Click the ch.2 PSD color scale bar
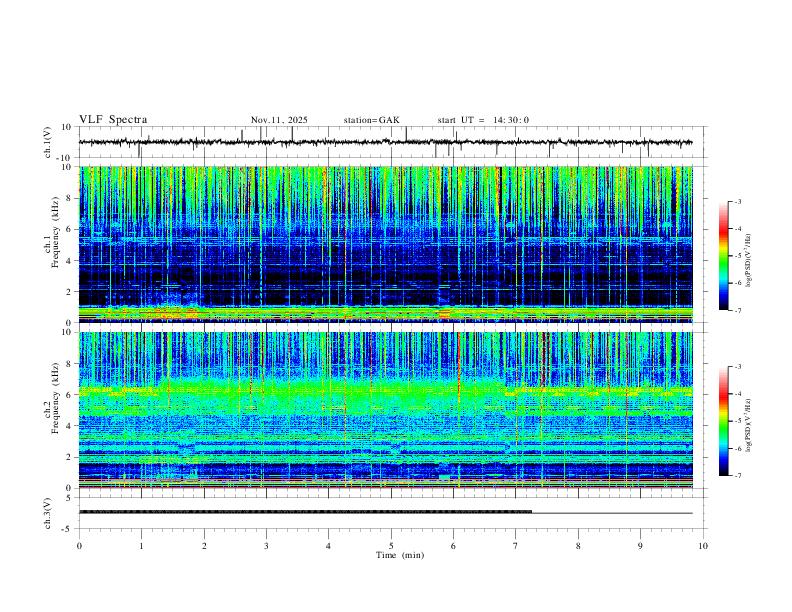Image resolution: width=792 pixels, height=612 pixels. pyautogui.click(x=724, y=421)
